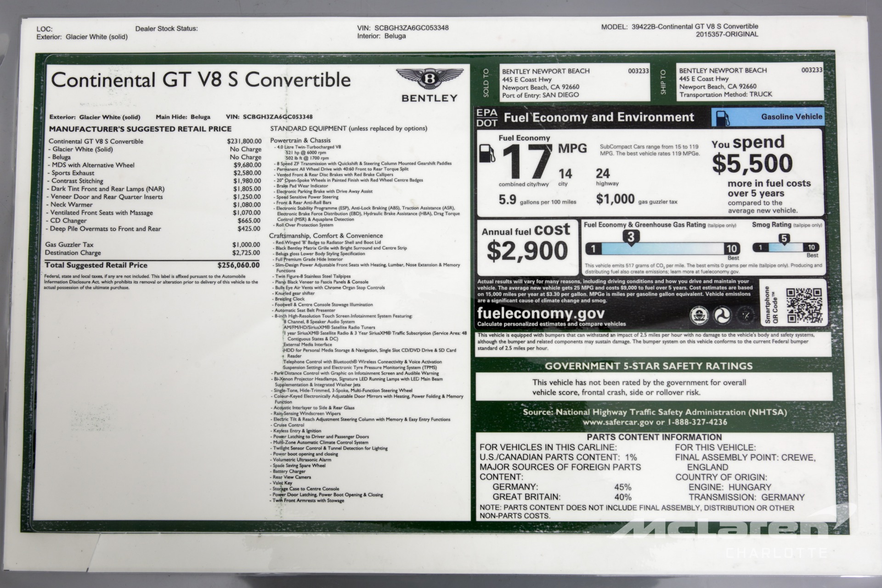This screenshot has height=588, width=882.
Task: Click the TRANSMISSION: GERMANY line
Action: coord(746,497)
